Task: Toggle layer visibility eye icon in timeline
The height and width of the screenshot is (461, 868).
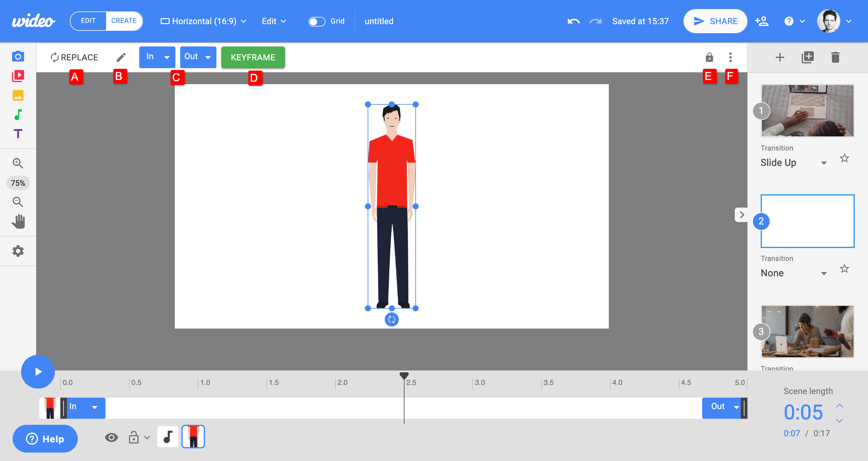Action: click(x=111, y=437)
